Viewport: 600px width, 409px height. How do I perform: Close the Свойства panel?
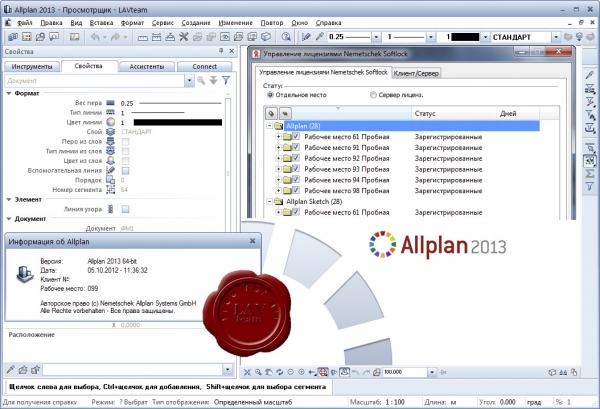click(232, 51)
